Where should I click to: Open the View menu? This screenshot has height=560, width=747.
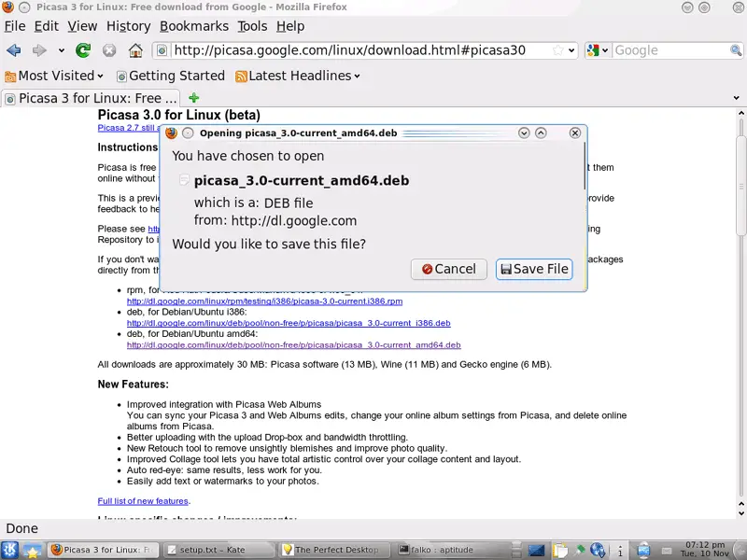[x=82, y=26]
